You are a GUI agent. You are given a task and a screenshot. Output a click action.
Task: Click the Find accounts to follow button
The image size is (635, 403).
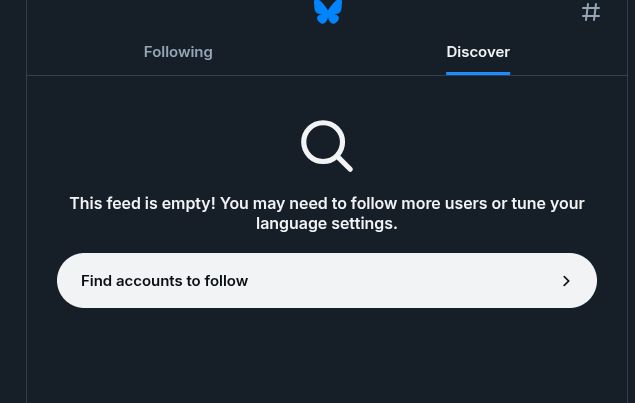click(327, 280)
